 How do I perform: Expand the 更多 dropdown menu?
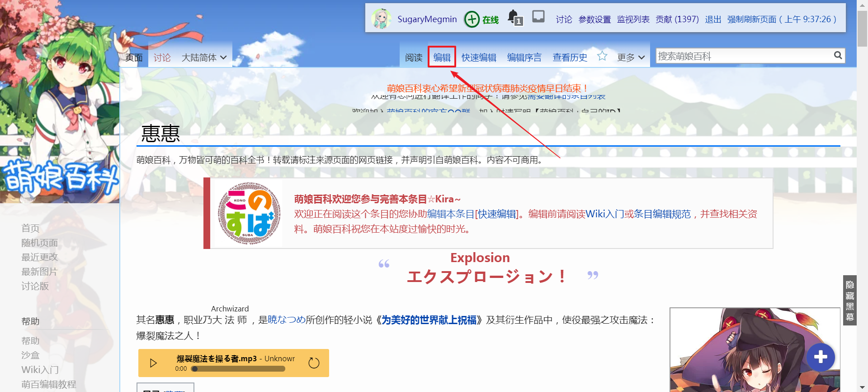click(x=631, y=57)
